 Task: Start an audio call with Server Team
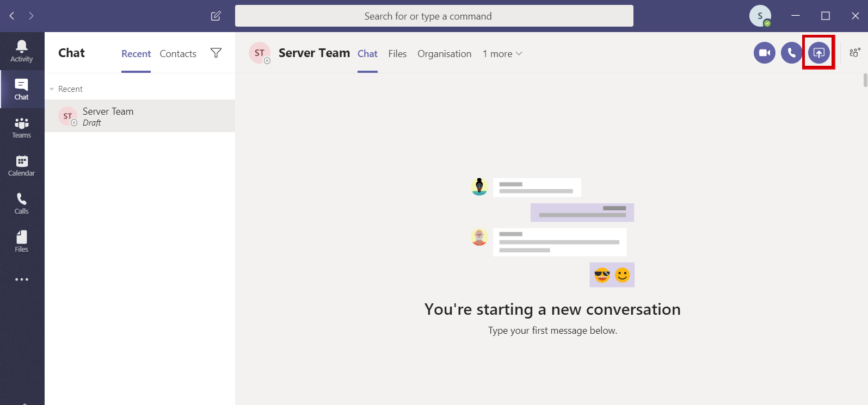tap(791, 53)
